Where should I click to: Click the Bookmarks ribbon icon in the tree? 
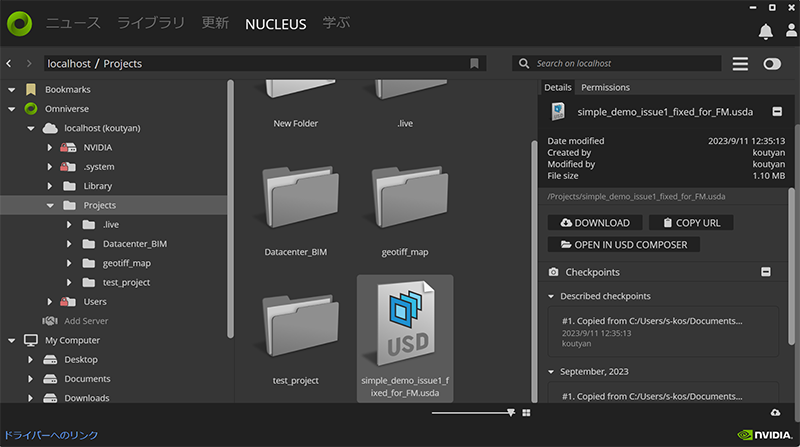coord(31,89)
